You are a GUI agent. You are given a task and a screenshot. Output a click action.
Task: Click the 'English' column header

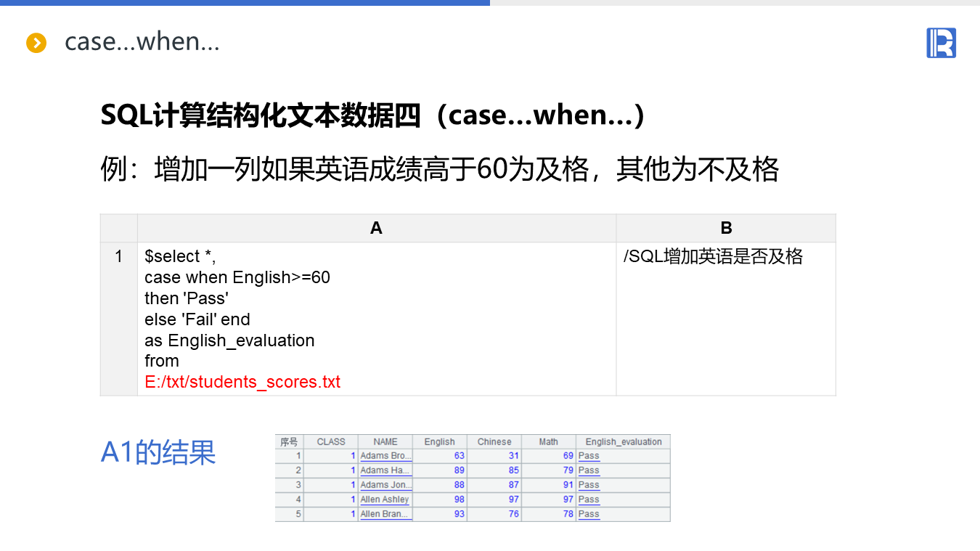click(440, 441)
